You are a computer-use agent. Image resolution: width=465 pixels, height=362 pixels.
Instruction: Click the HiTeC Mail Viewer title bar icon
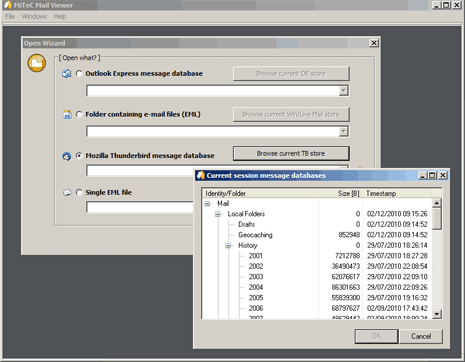[7, 5]
